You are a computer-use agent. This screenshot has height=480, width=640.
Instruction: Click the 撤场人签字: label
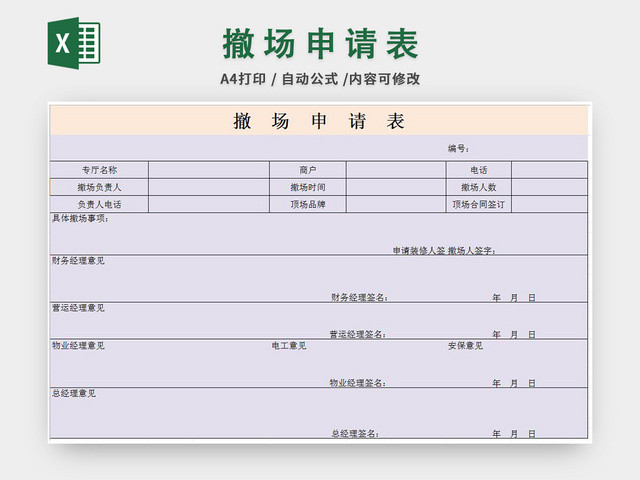click(471, 251)
